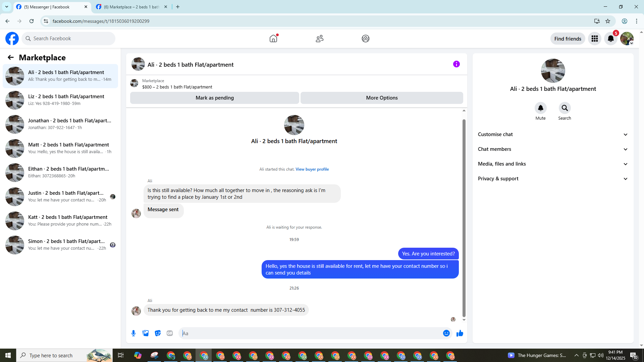Attach a photo using image icon
The width and height of the screenshot is (644, 362).
pos(146,333)
